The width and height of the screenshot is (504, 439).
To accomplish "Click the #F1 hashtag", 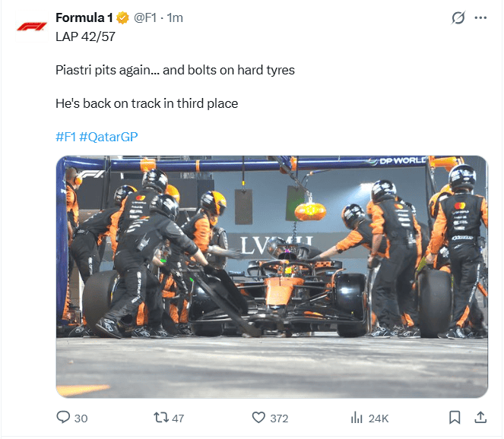I will (65, 137).
